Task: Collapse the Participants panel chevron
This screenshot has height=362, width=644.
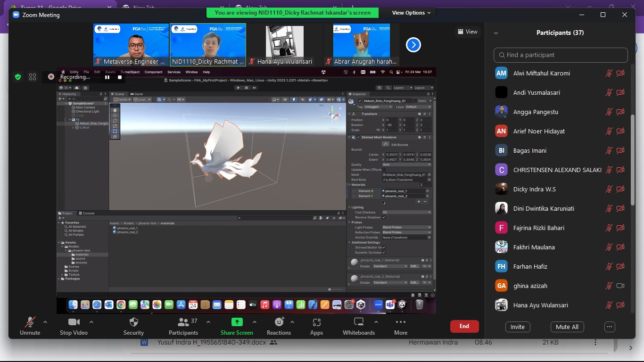Action: pos(496,33)
